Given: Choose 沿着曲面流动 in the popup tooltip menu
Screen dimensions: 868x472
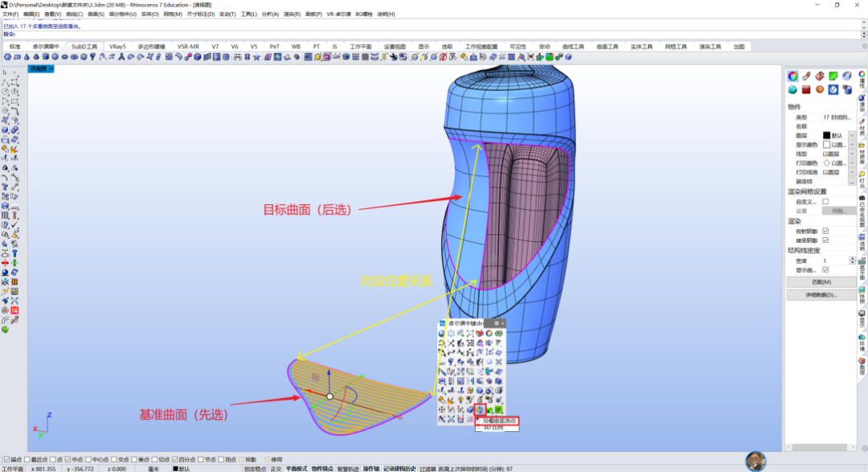Looking at the screenshot, I should click(497, 421).
